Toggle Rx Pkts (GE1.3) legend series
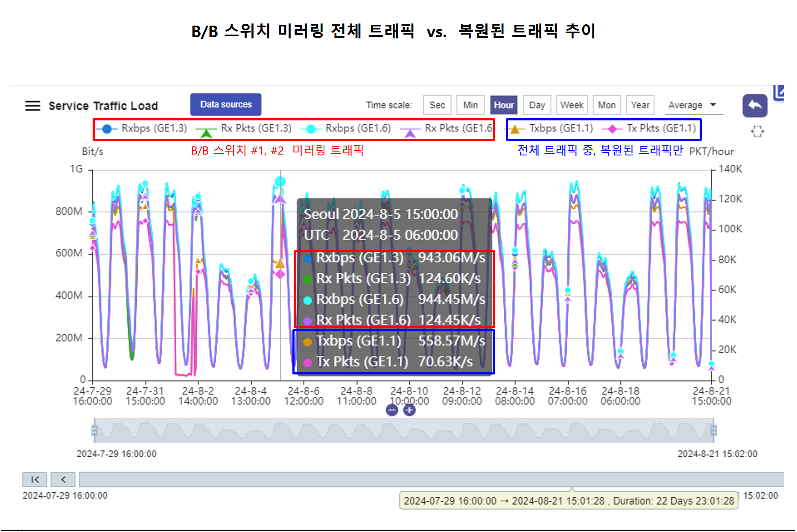Image resolution: width=797 pixels, height=532 pixels. click(244, 129)
